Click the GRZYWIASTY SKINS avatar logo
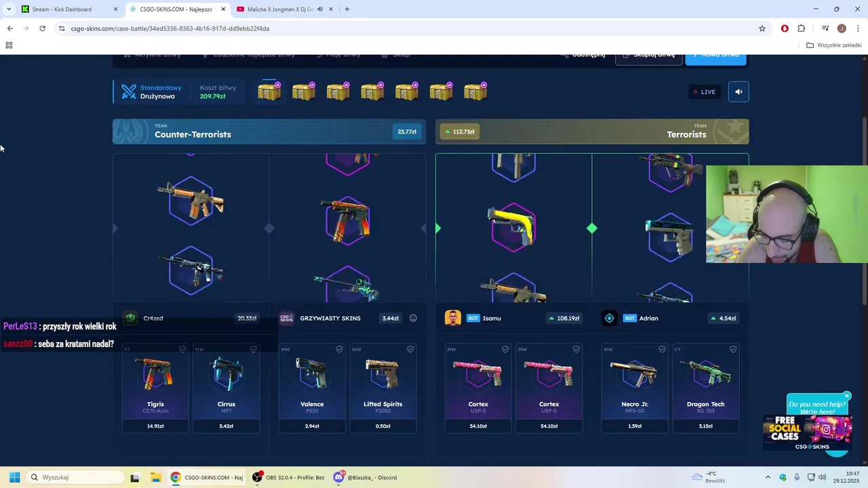This screenshot has height=488, width=868. [x=287, y=318]
